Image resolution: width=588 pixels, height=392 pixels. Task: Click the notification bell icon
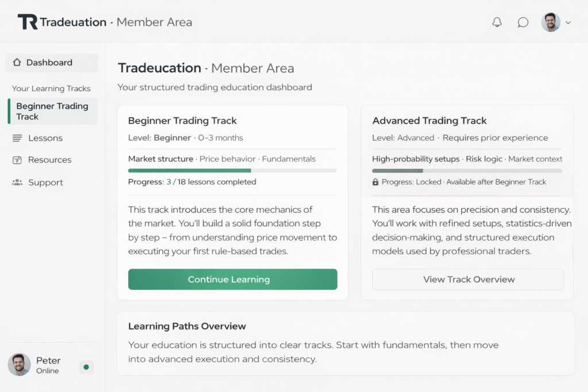(x=497, y=22)
